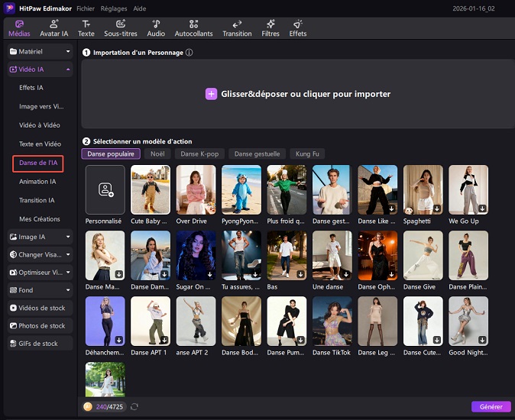Click the import character drop area
515x420 pixels.
(x=297, y=94)
